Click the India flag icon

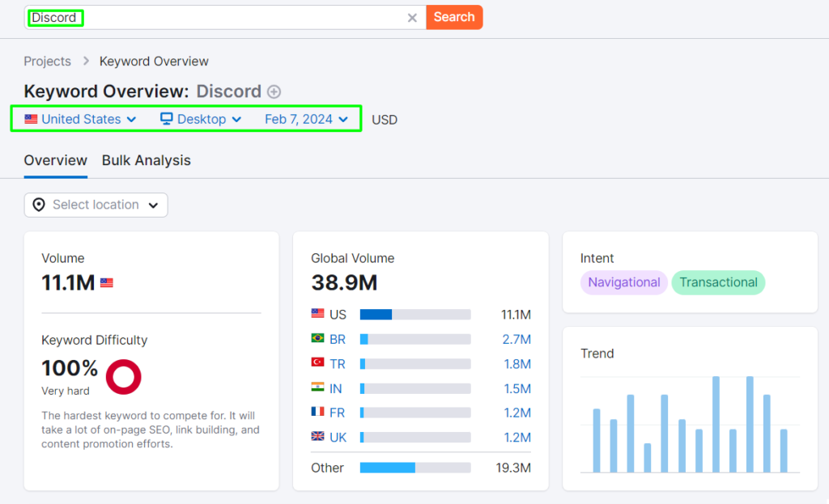317,388
